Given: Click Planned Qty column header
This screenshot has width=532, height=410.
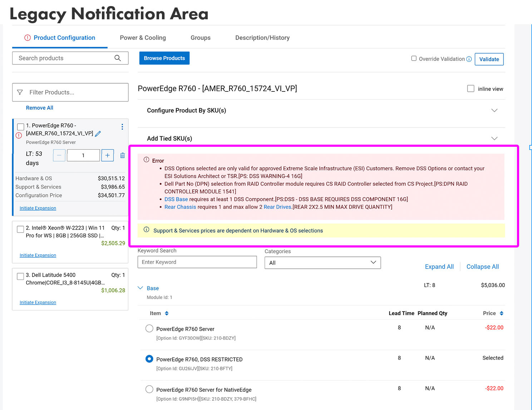Looking at the screenshot, I should [x=432, y=313].
